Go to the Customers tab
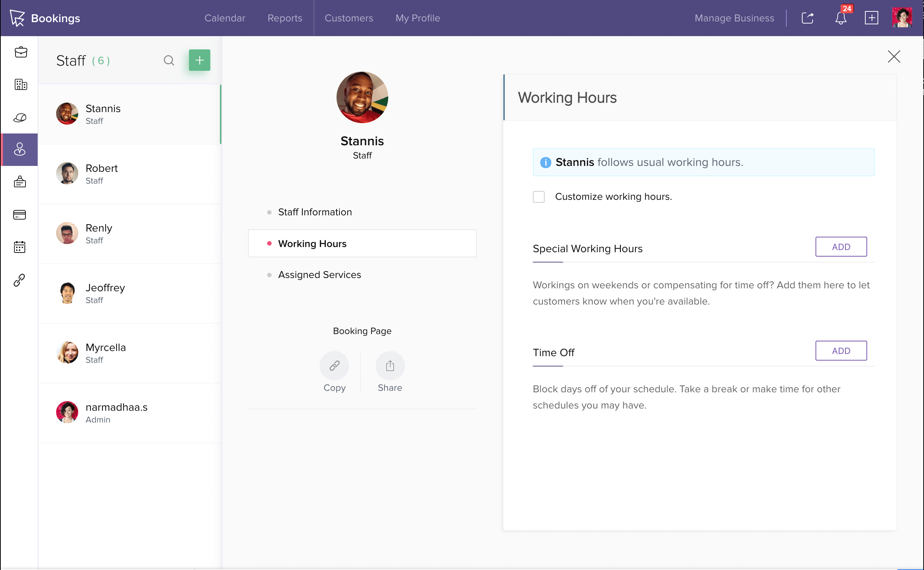The width and height of the screenshot is (924, 570). click(349, 18)
